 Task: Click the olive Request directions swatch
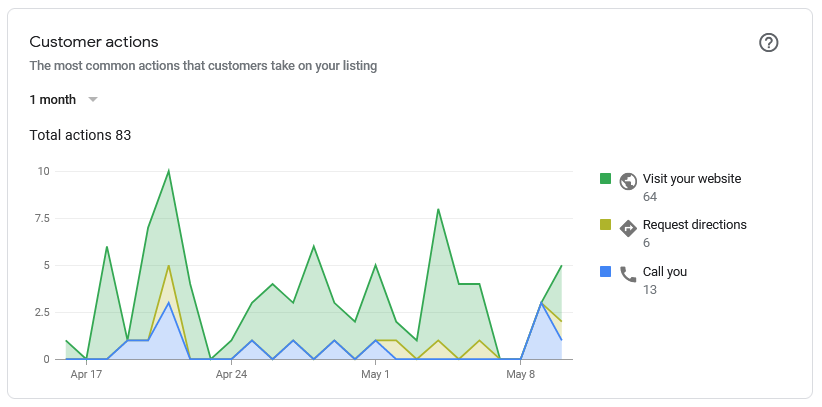pyautogui.click(x=605, y=224)
